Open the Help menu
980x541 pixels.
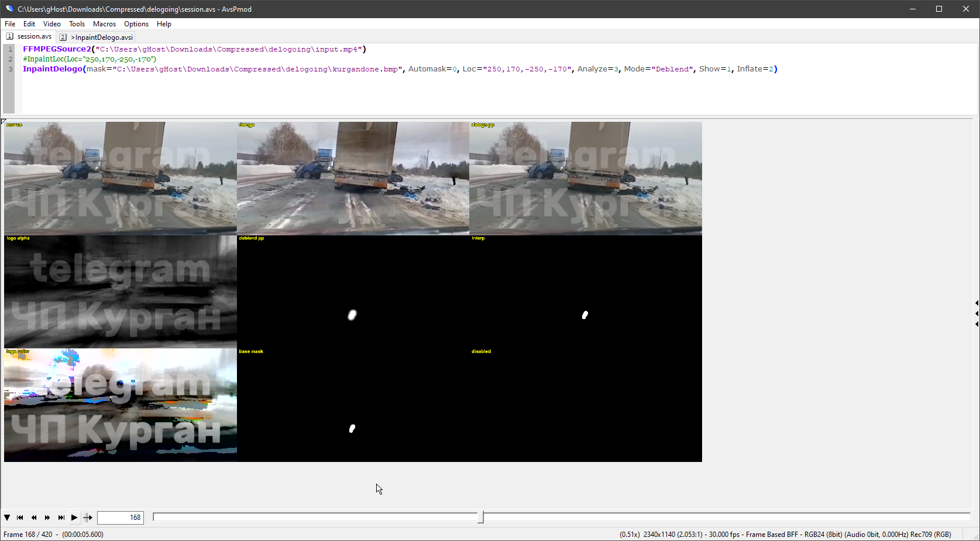coord(164,24)
